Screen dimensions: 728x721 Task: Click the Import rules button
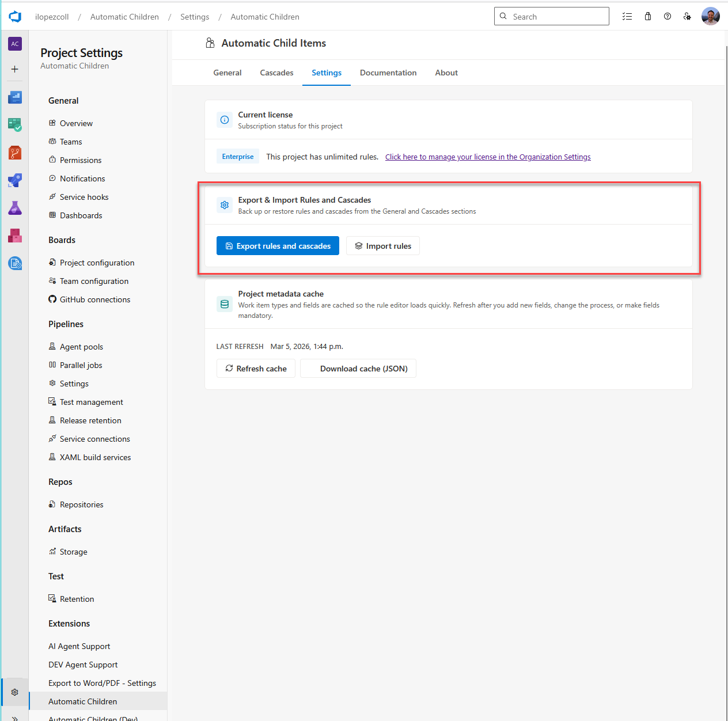382,246
